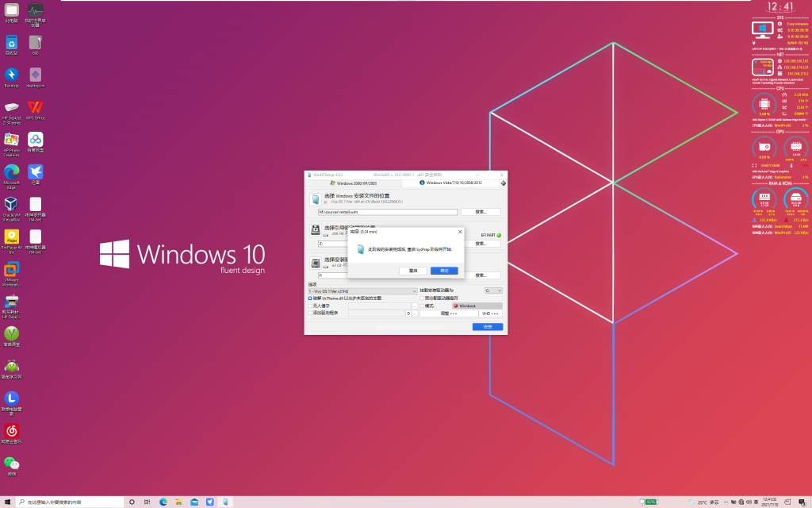The height and width of the screenshot is (508, 812).
Task: Open Mail app from the taskbar
Action: [194, 502]
